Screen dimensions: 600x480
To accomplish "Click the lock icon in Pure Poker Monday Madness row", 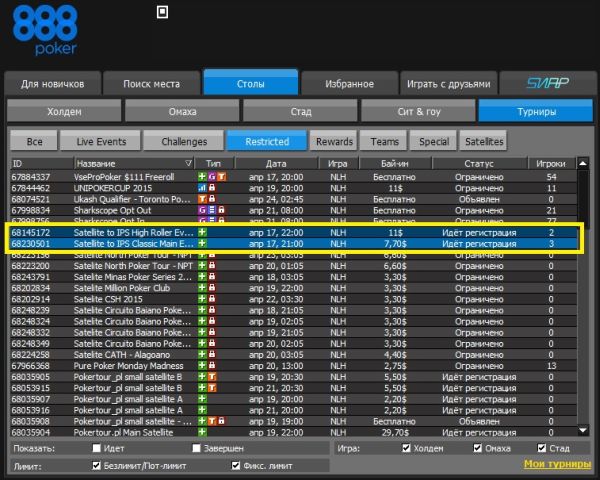I will pos(212,366).
